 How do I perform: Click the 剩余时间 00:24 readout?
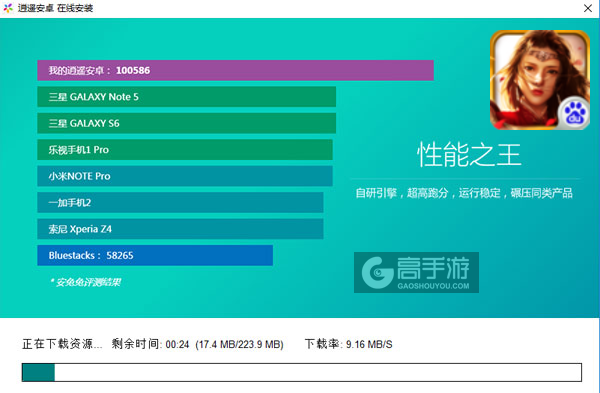point(150,344)
